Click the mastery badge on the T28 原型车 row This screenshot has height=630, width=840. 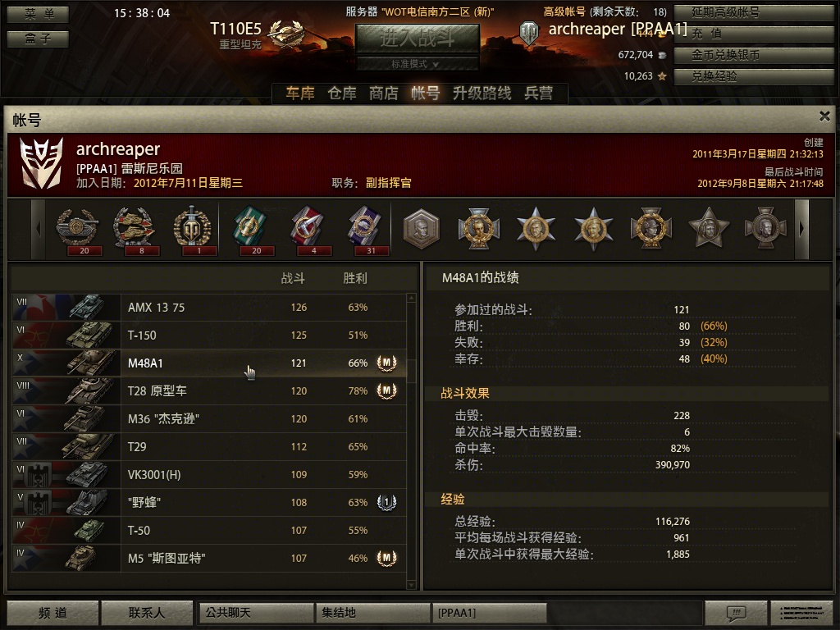point(387,390)
